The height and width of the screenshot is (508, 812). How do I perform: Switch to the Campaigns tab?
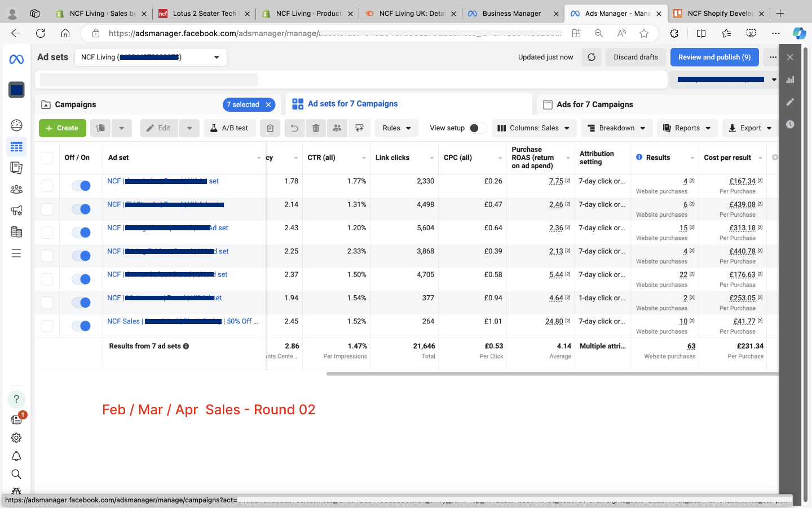76,104
